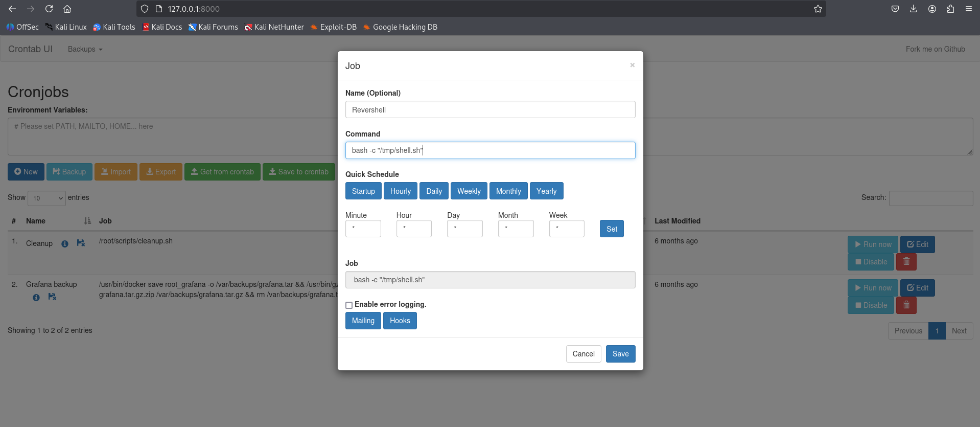Image resolution: width=980 pixels, height=427 pixels.
Task: Open the Firefox downloads icon
Action: click(x=914, y=9)
